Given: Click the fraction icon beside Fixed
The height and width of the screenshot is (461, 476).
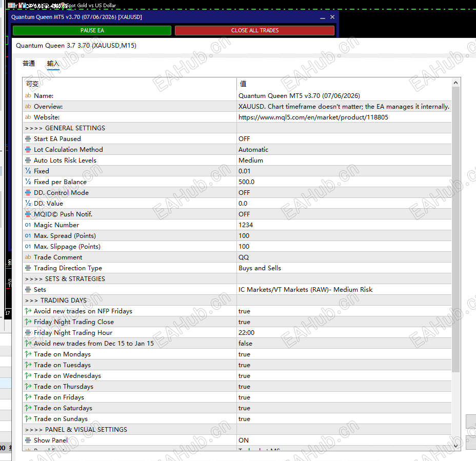Looking at the screenshot, I should click(28, 171).
